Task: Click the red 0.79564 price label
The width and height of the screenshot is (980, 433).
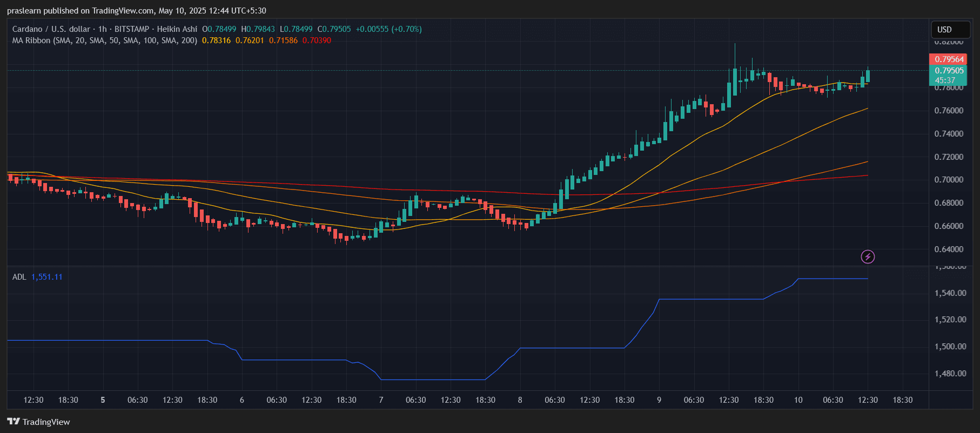Action: click(949, 59)
